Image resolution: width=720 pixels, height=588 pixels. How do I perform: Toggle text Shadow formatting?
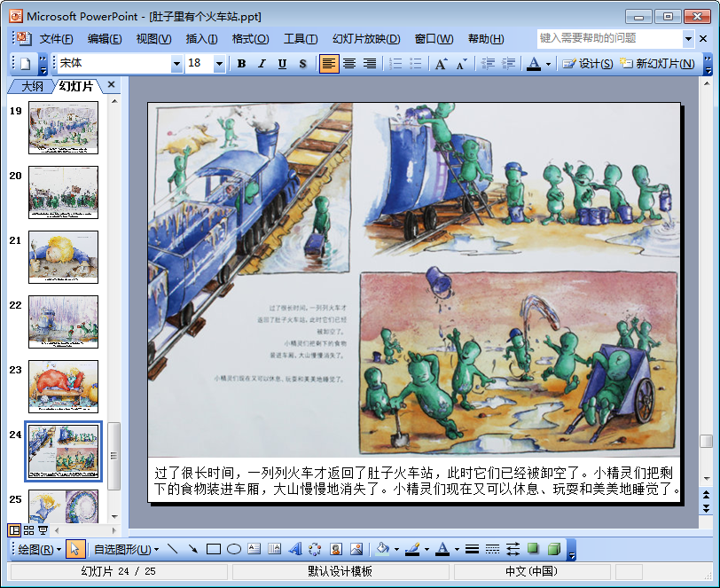(302, 63)
